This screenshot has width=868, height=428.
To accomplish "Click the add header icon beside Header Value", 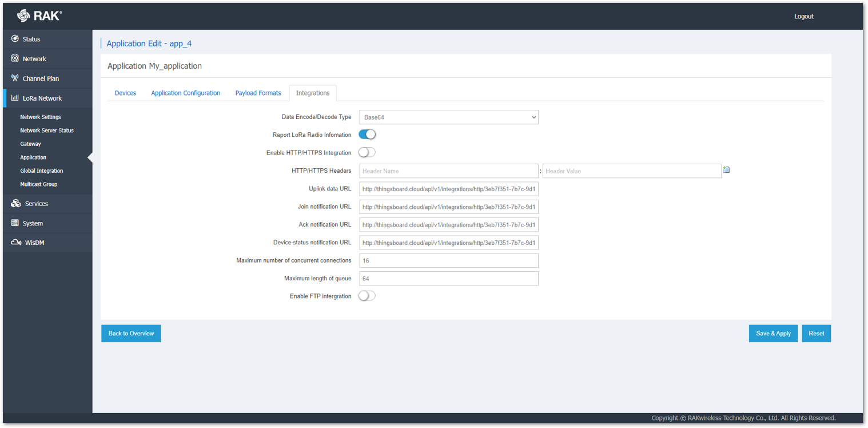I will click(x=726, y=169).
